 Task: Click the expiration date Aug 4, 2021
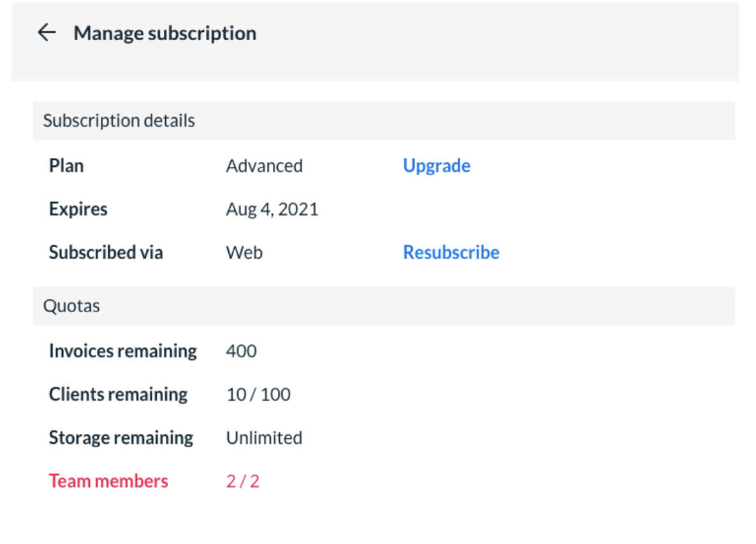[272, 209]
